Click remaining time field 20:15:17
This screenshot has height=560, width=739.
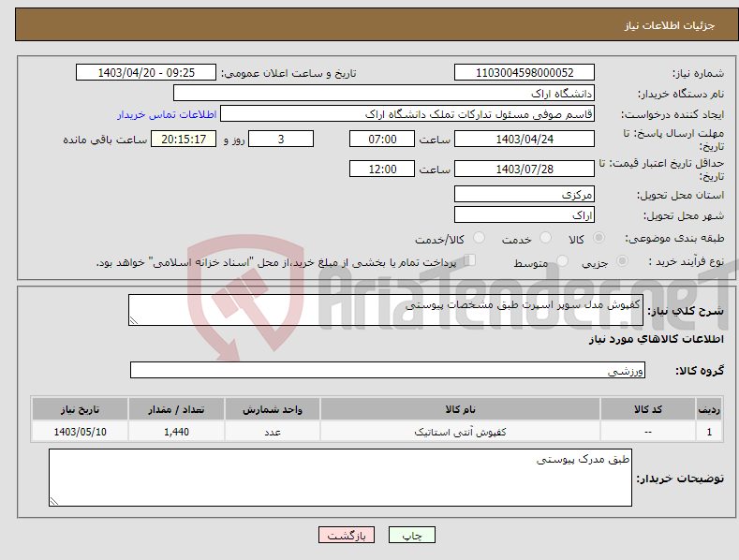[x=184, y=139]
